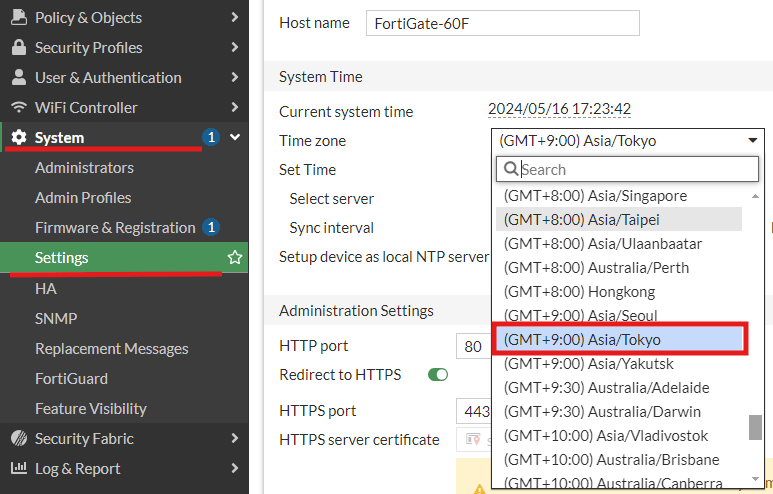The image size is (773, 494).
Task: Expand the Policy & Objects menu
Action: tap(235, 17)
